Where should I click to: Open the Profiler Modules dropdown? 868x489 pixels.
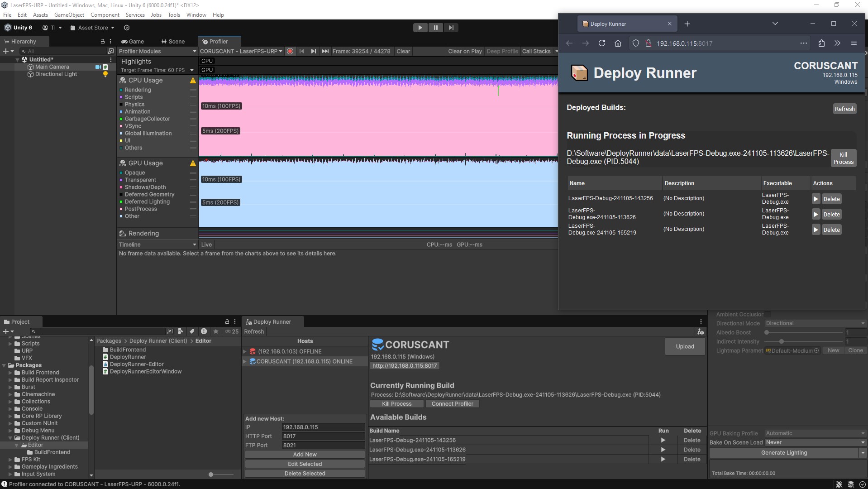[x=157, y=51]
